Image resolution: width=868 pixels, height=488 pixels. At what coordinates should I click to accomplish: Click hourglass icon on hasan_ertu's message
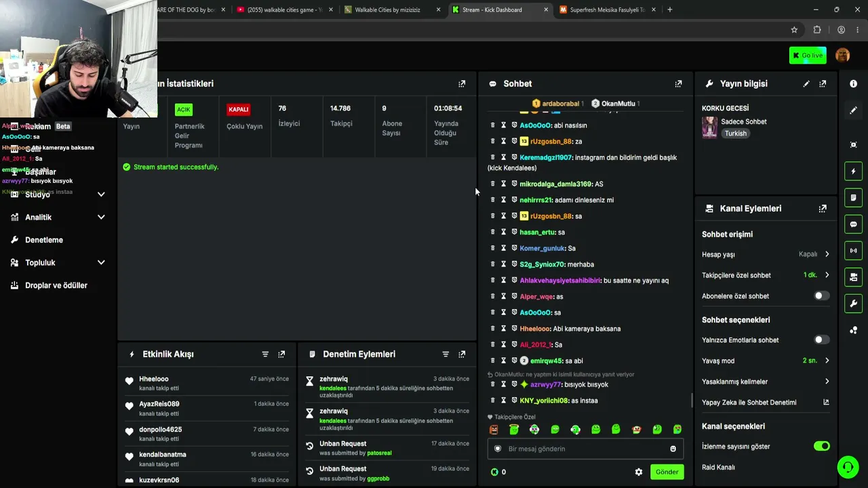tap(503, 232)
